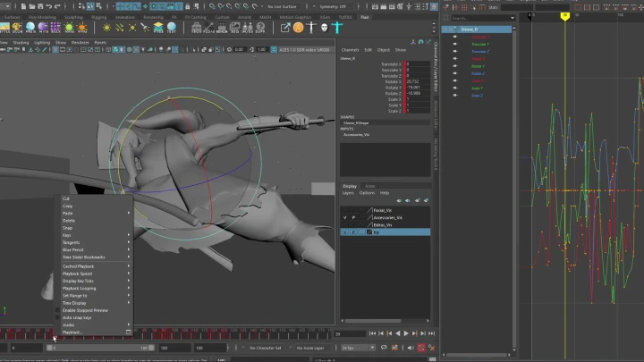Toggle visibility box of Extras_Vis layer
Image resolution: width=644 pixels, height=362 pixels.
click(344, 225)
